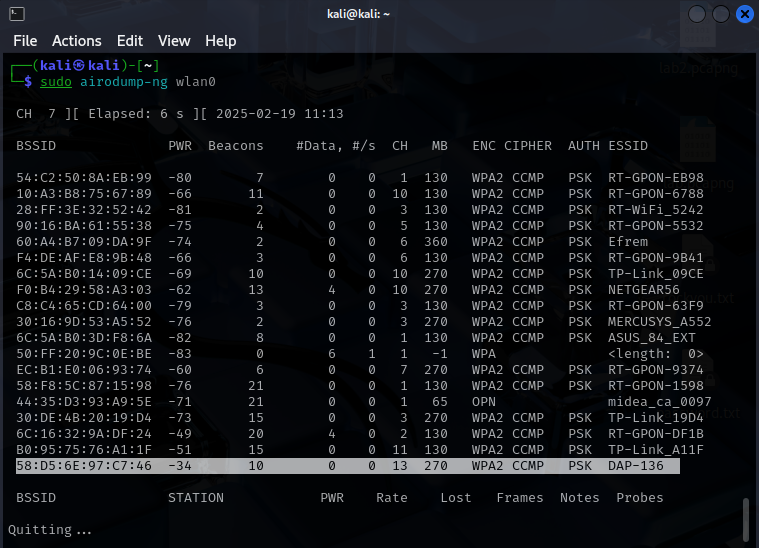
Task: Close the terminal window with blue X
Action: 745,14
